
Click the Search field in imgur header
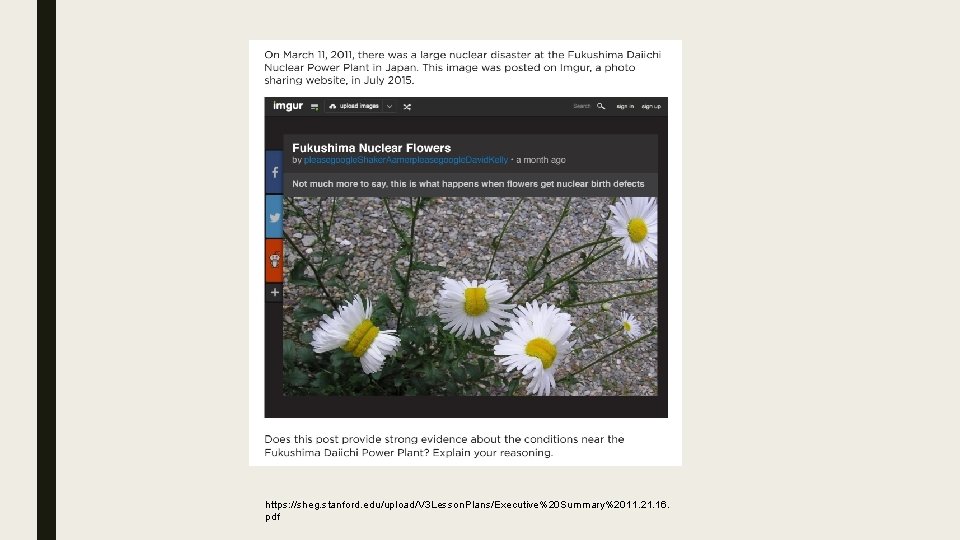pyautogui.click(x=581, y=106)
